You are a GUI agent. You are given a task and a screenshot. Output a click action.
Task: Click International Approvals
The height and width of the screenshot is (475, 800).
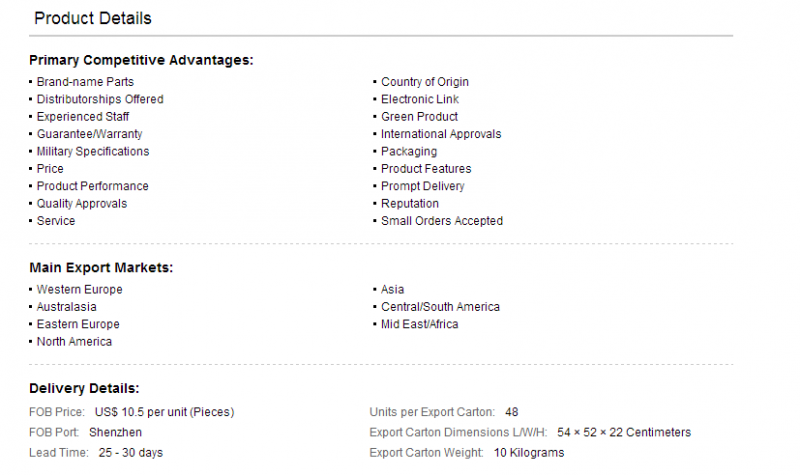[x=441, y=134]
